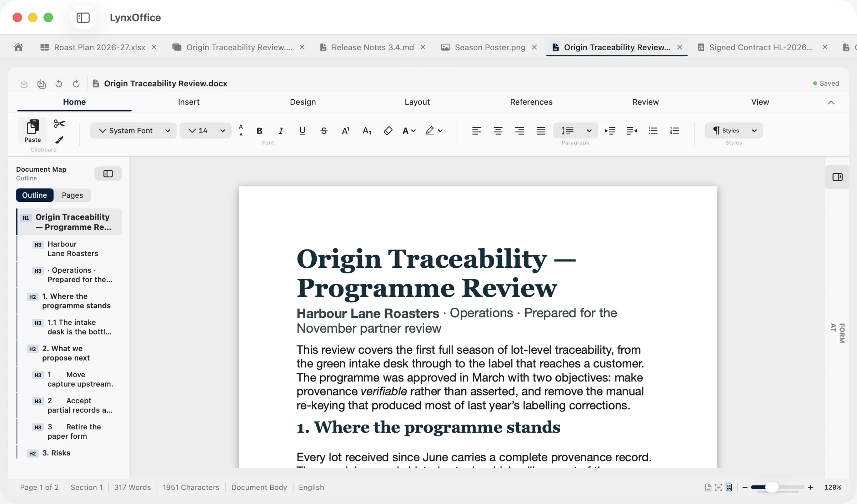This screenshot has width=857, height=504.
Task: Click the clear formatting eraser icon
Action: tap(388, 131)
